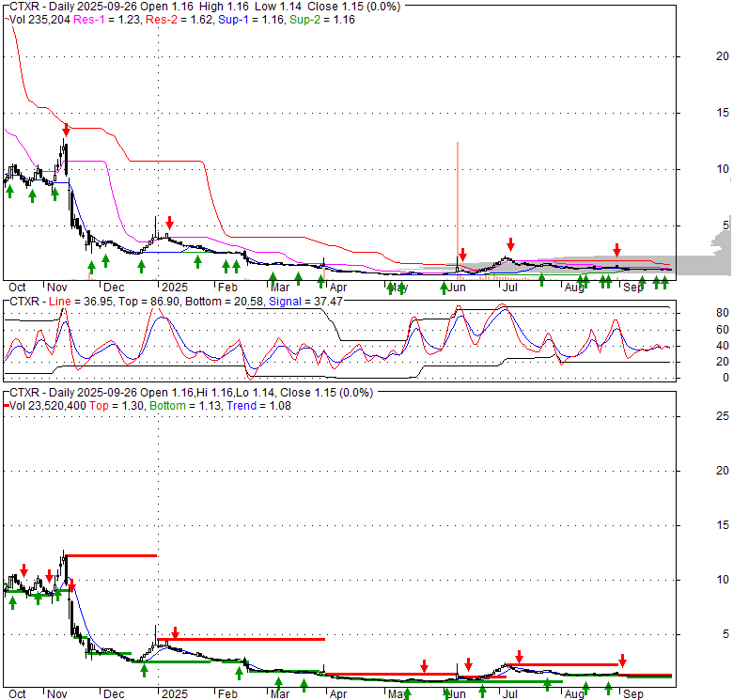Select the 'Trend = 1.08' label in the lower chart
Image resolution: width=733 pixels, height=700 pixels.
click(259, 406)
